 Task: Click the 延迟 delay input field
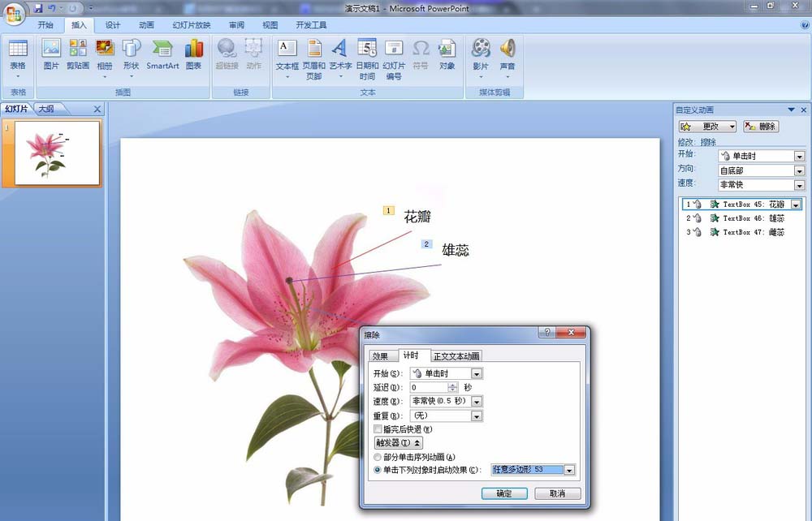430,387
